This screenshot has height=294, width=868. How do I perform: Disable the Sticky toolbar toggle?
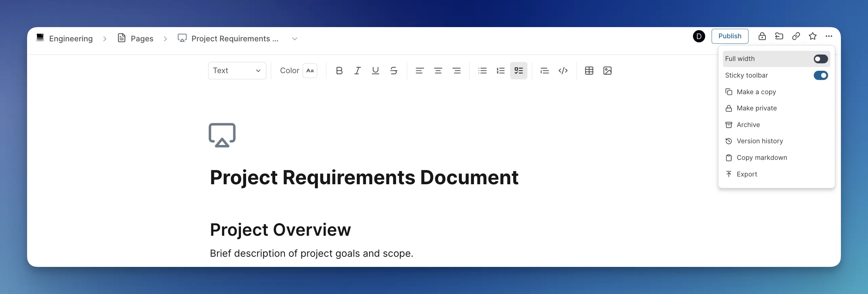(821, 75)
